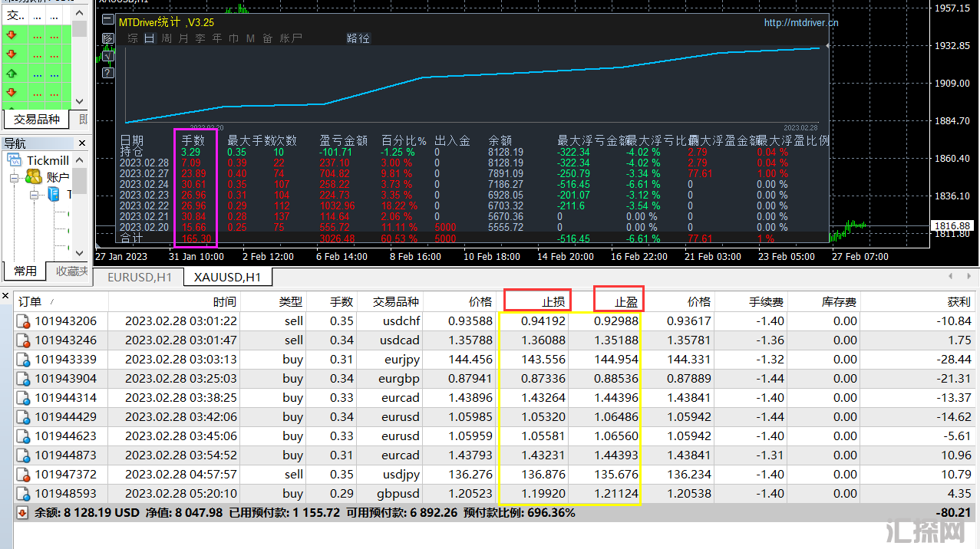Image resolution: width=980 pixels, height=549 pixels.
Task: Open the mtdriver.cn website link
Action: point(800,23)
